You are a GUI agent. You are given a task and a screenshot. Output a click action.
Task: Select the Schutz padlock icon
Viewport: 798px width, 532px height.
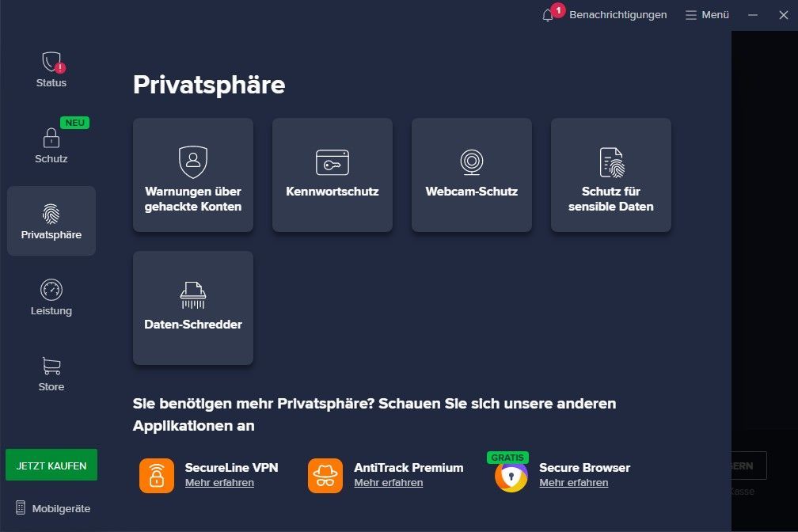click(51, 139)
